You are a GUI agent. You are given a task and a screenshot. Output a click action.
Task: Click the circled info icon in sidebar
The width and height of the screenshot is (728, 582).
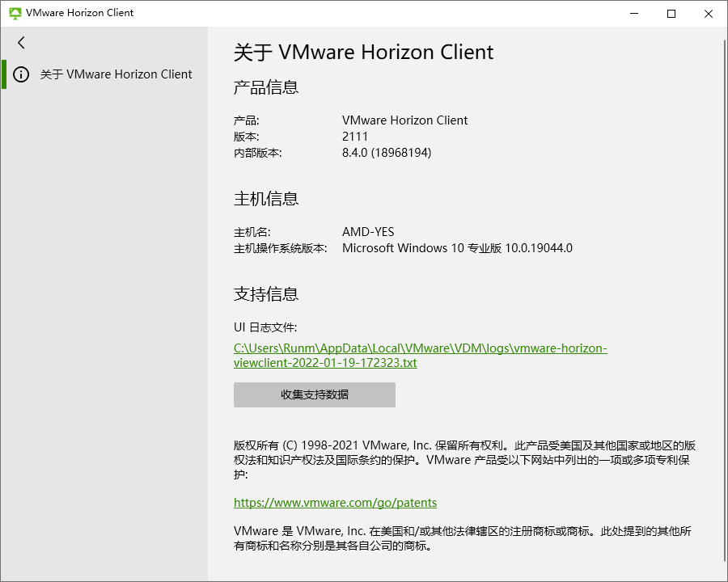pyautogui.click(x=21, y=74)
